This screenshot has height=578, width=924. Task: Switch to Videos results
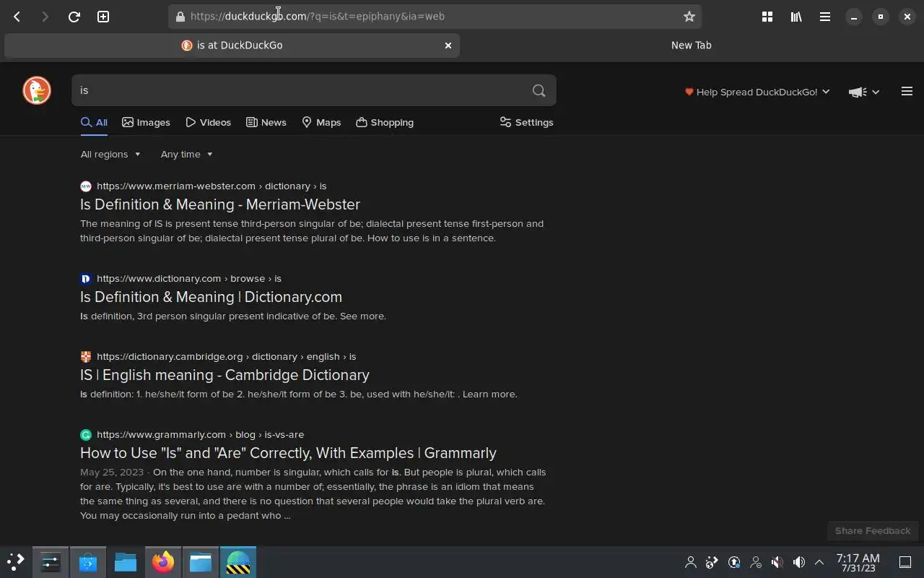coord(208,122)
